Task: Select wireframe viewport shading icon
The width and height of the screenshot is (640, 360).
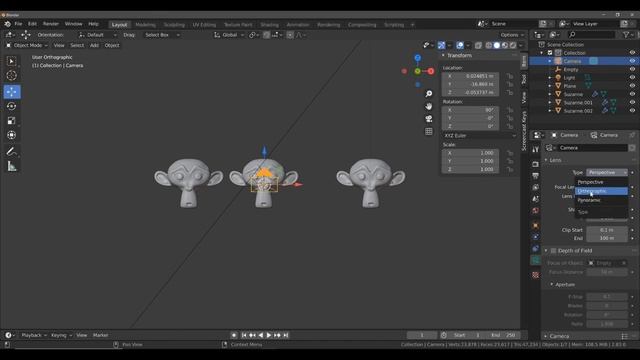Action: (489, 45)
